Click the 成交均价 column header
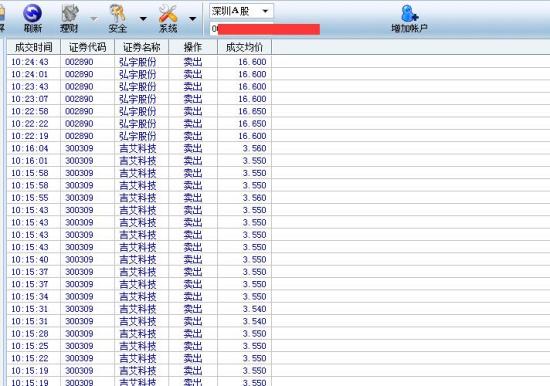550x386 pixels. point(244,47)
